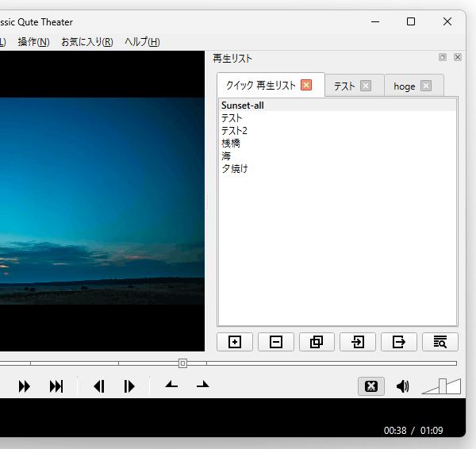Step one frame backward
This screenshot has height=449, width=476.
pos(99,386)
